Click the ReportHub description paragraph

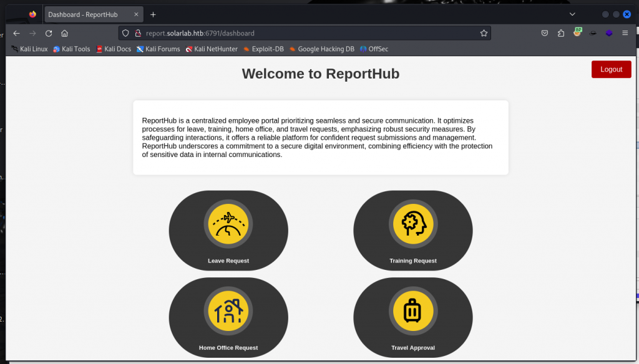(318, 138)
